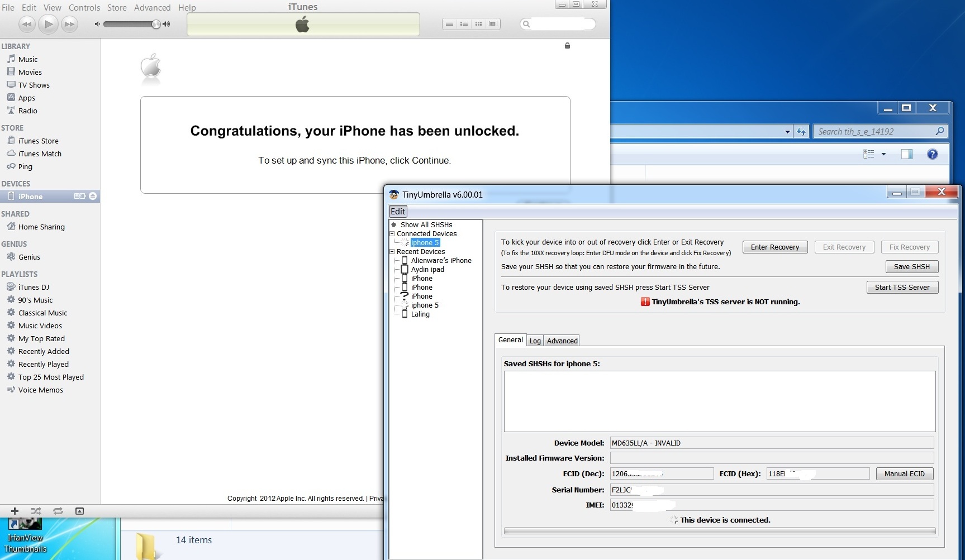Open iTunes Match from sidebar
Image resolution: width=965 pixels, height=560 pixels.
pyautogui.click(x=40, y=154)
